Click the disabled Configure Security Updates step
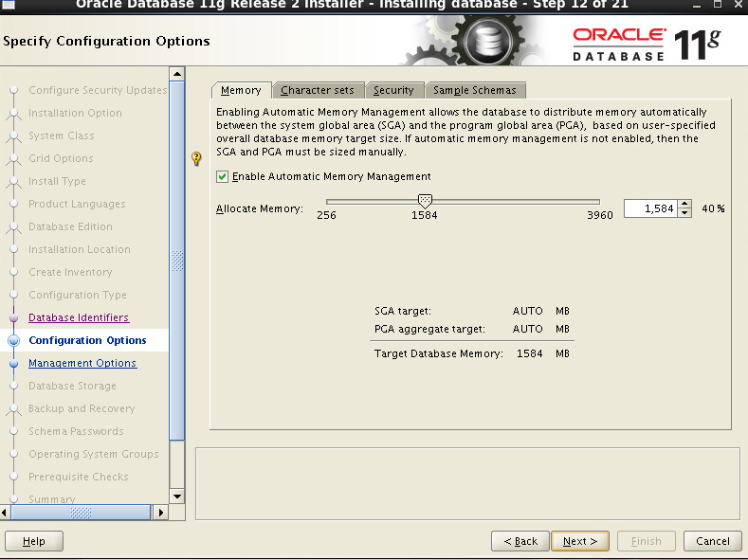748x560 pixels. click(x=98, y=90)
